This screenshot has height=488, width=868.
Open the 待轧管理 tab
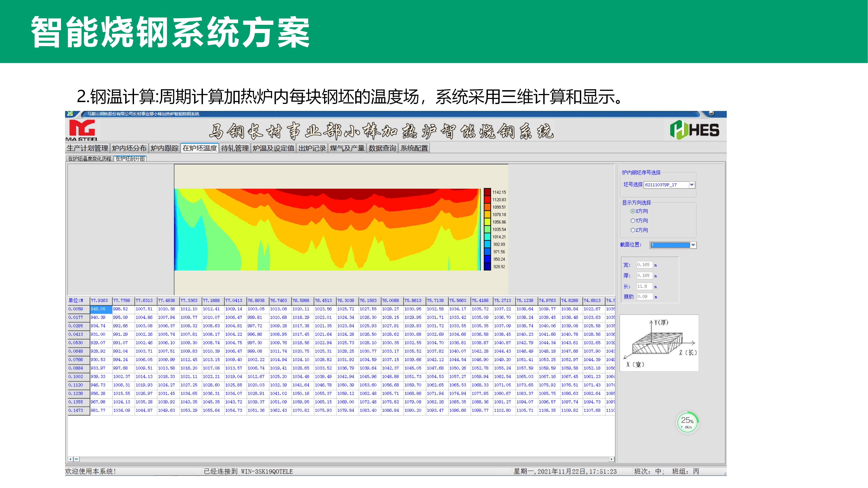(235, 148)
